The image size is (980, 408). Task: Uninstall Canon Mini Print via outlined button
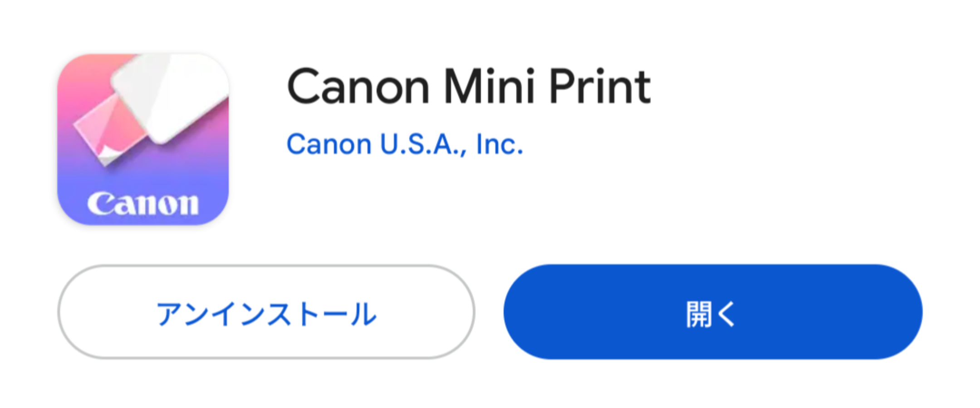tap(266, 312)
